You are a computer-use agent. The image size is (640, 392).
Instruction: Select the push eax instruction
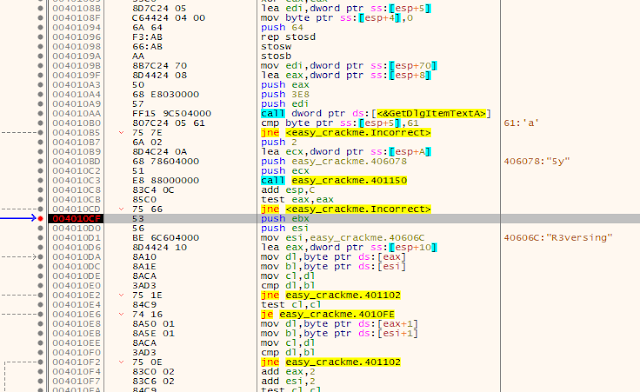tap(285, 85)
